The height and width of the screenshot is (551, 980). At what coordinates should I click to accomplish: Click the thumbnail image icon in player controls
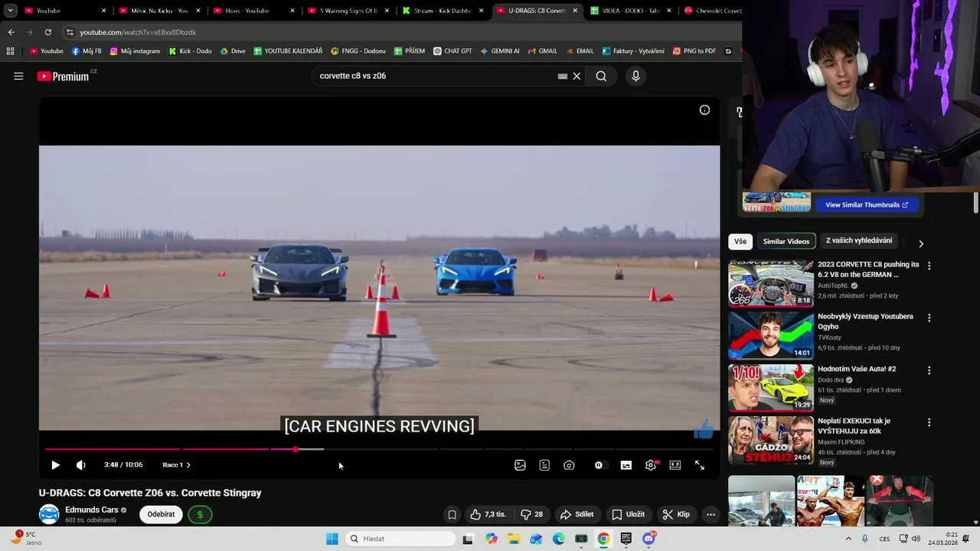(520, 465)
